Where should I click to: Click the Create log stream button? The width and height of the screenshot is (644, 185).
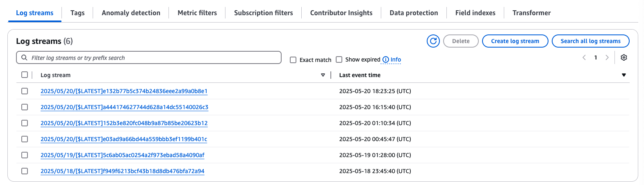point(515,41)
